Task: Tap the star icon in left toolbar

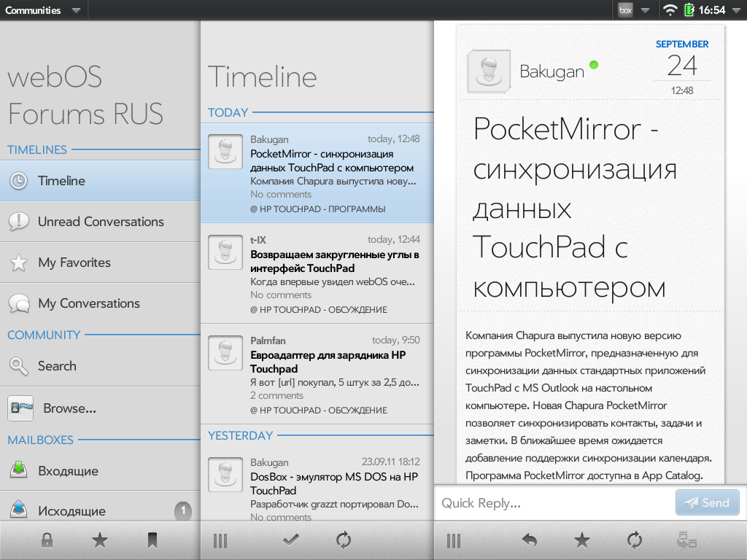Action: [x=100, y=540]
